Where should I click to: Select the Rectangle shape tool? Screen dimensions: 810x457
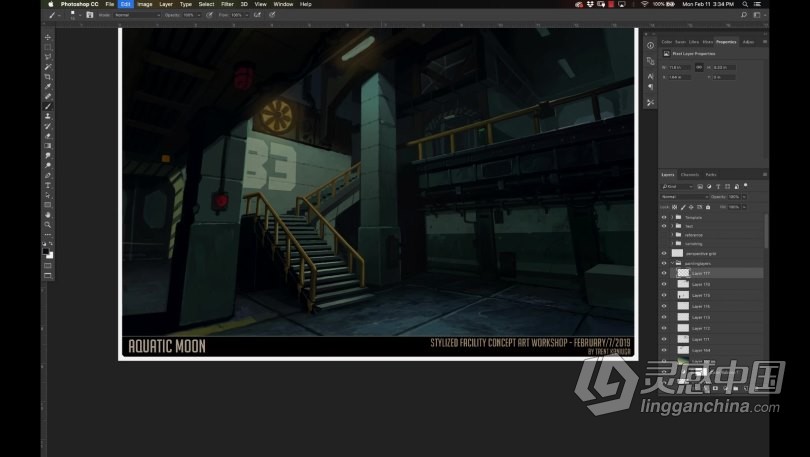coord(48,205)
